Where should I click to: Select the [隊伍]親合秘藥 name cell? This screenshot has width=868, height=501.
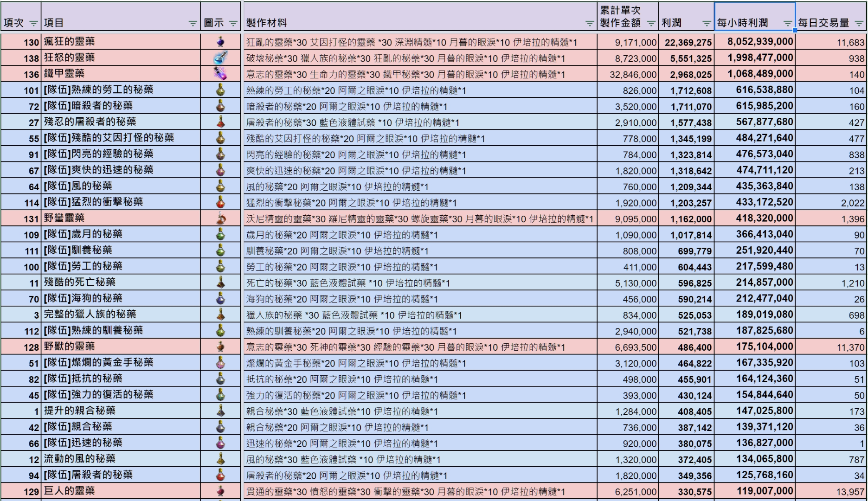click(x=121, y=427)
